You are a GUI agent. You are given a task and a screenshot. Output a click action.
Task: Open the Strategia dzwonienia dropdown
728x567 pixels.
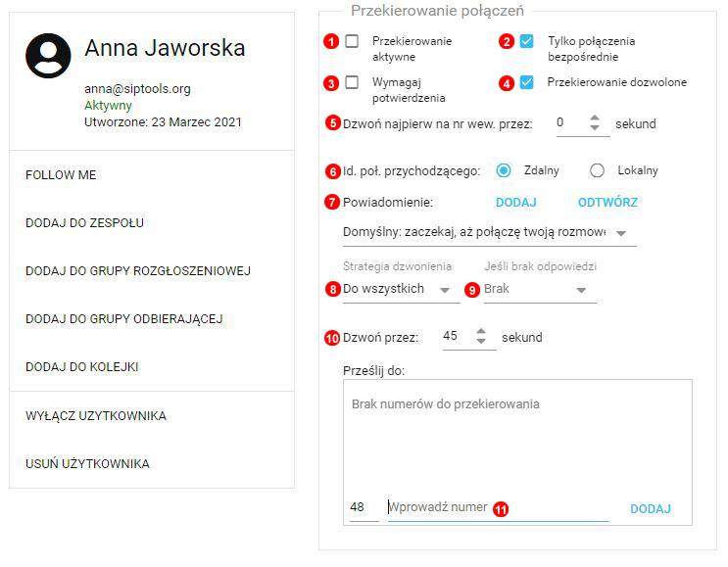pyautogui.click(x=396, y=290)
